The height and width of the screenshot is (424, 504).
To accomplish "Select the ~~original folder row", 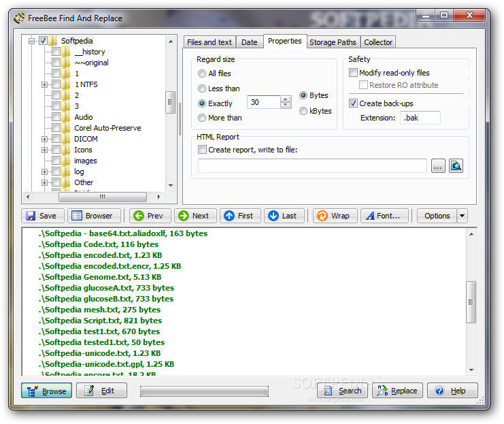I will (x=91, y=63).
